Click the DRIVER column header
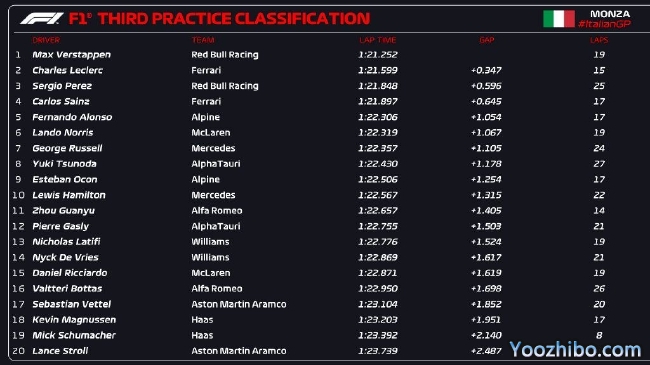This screenshot has width=650, height=365. coord(46,40)
